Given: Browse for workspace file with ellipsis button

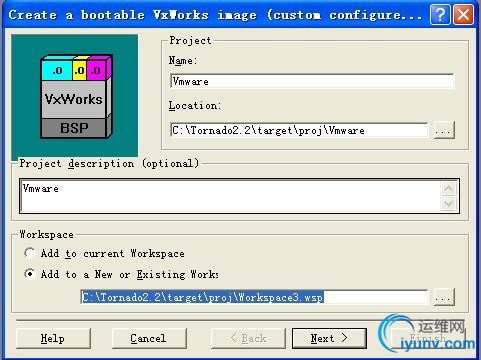Looking at the screenshot, I should click(444, 297).
